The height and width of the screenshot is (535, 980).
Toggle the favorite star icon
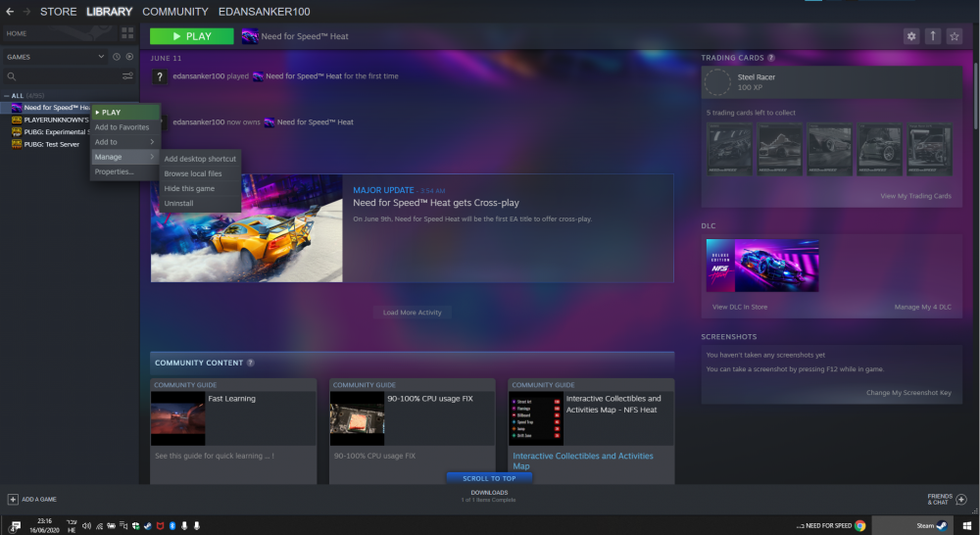click(x=955, y=36)
